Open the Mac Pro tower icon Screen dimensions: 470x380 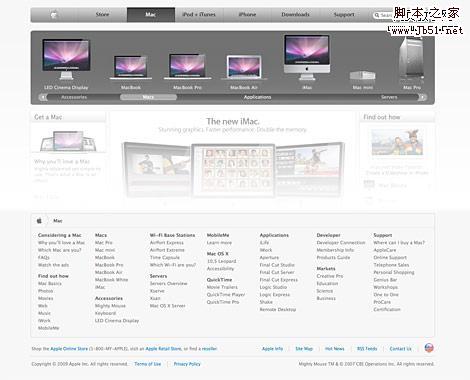(x=412, y=60)
